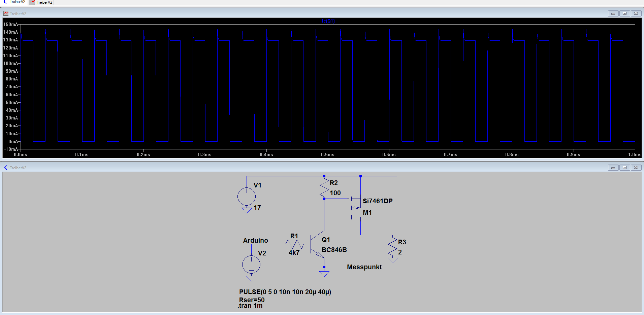This screenshot has width=644, height=315.
Task: Click the waveform pane title icon
Action: tap(6, 13)
